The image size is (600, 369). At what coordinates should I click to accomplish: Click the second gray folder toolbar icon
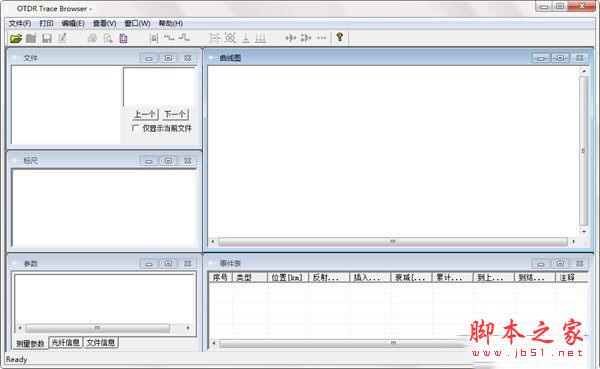(31, 38)
